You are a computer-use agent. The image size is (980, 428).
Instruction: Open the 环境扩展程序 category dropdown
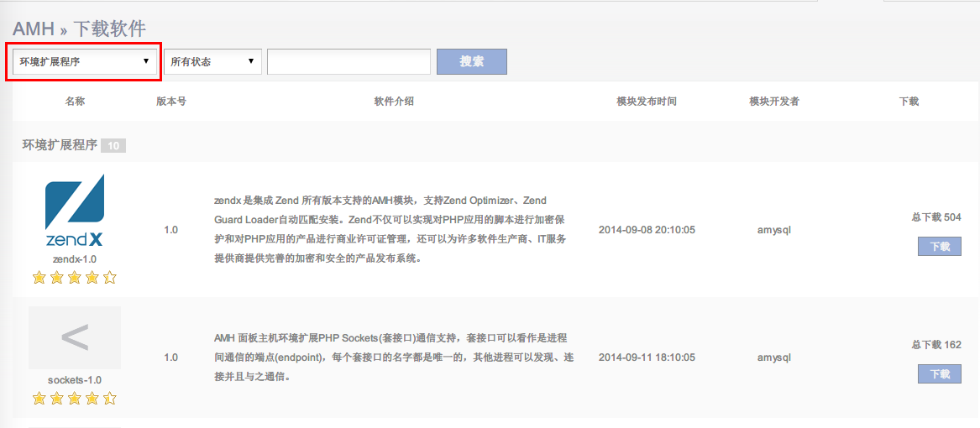point(83,61)
